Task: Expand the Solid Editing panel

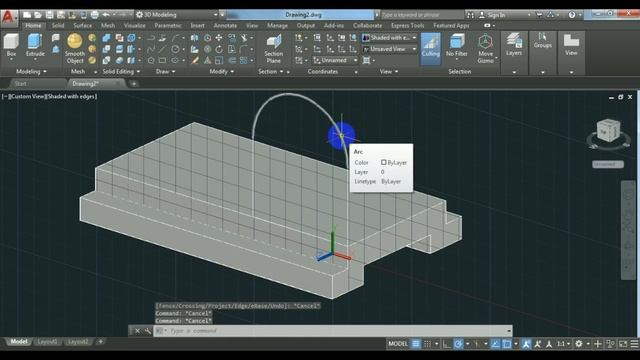Action: (x=121, y=71)
